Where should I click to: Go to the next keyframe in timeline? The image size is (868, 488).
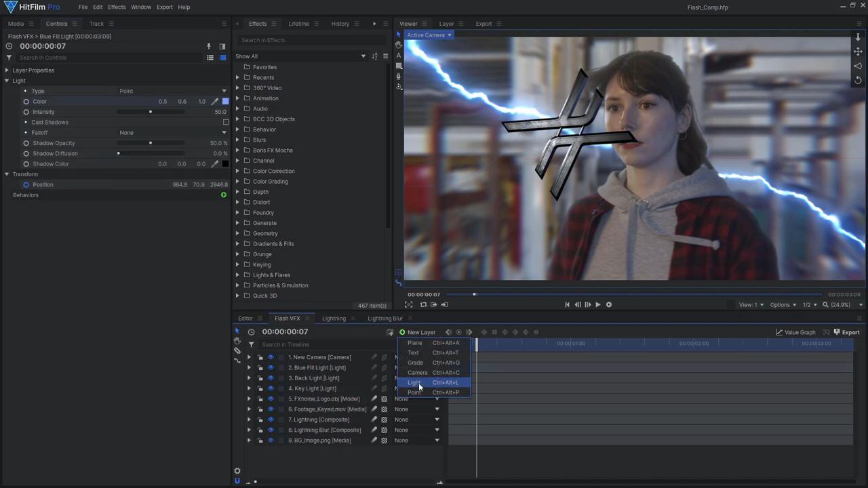(x=469, y=332)
